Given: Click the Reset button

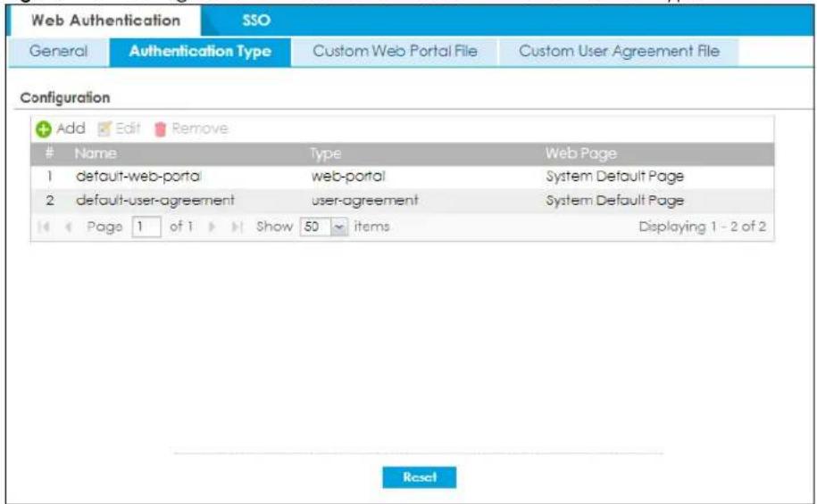Looking at the screenshot, I should (420, 477).
